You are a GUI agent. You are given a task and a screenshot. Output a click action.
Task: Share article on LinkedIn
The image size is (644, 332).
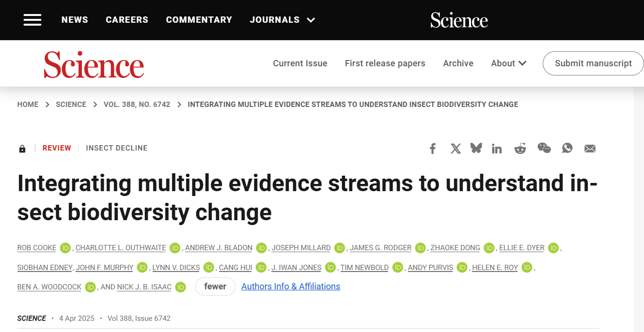coord(497,149)
